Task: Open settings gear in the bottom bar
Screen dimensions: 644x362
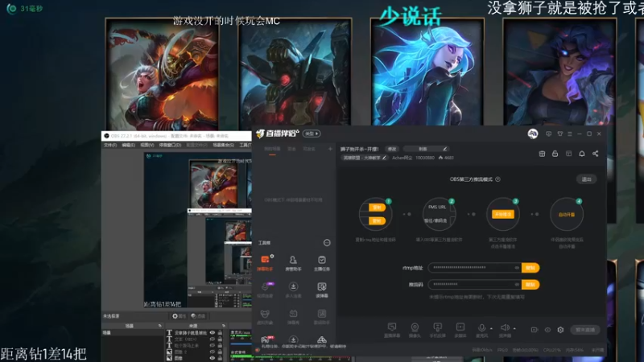Action: 560,330
